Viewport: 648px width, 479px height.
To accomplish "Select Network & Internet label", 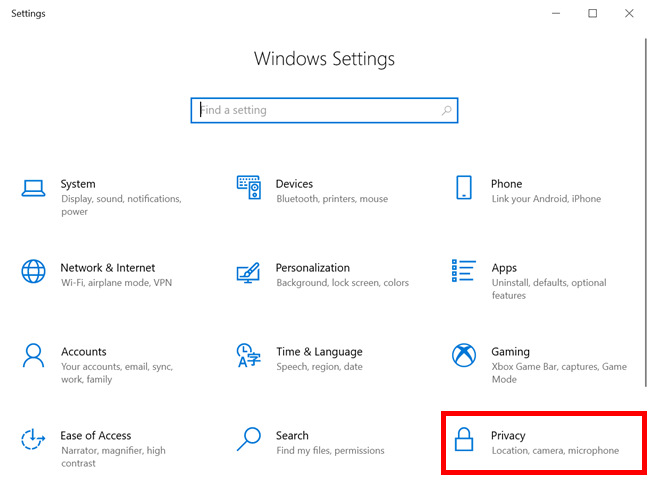I will pyautogui.click(x=108, y=268).
